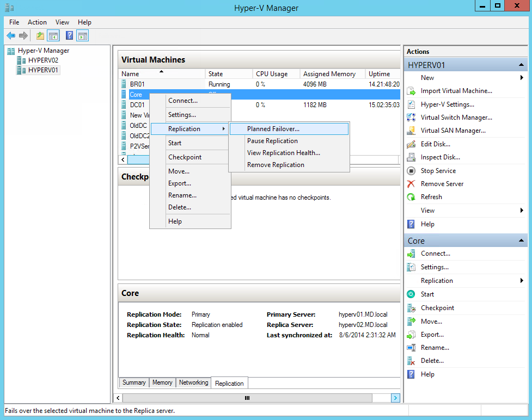Open the Help menu in menu bar
The width and height of the screenshot is (532, 420).
click(84, 22)
